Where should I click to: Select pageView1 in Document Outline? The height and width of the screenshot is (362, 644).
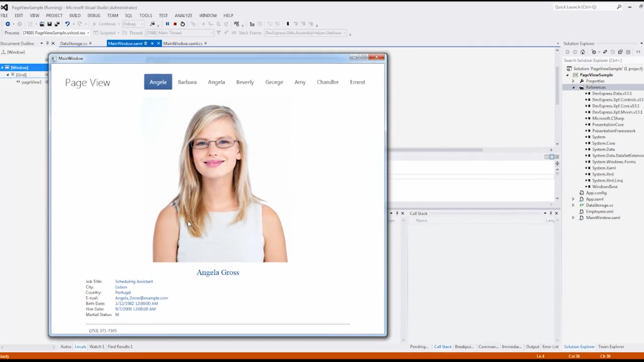pyautogui.click(x=31, y=82)
